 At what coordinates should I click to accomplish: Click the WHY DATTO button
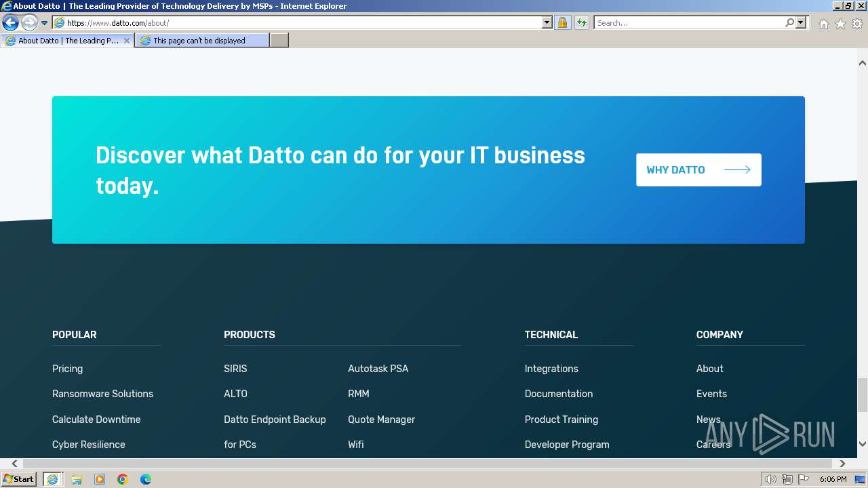[698, 169]
